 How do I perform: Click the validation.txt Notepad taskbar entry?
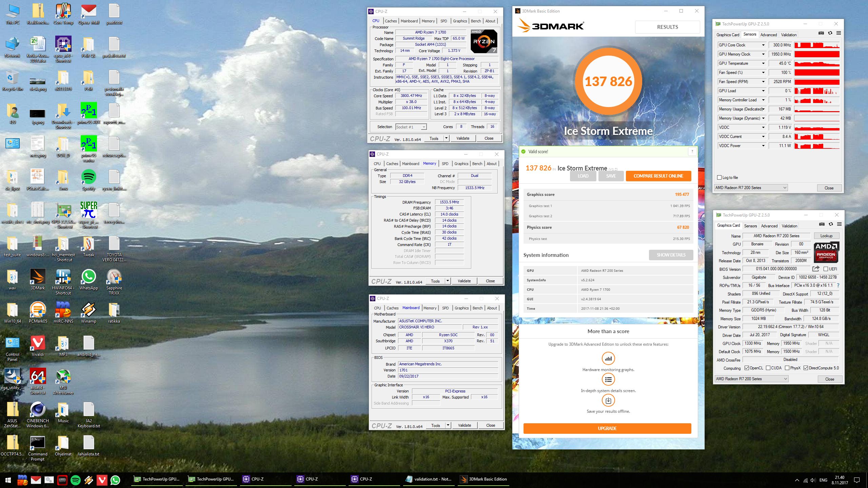[429, 479]
